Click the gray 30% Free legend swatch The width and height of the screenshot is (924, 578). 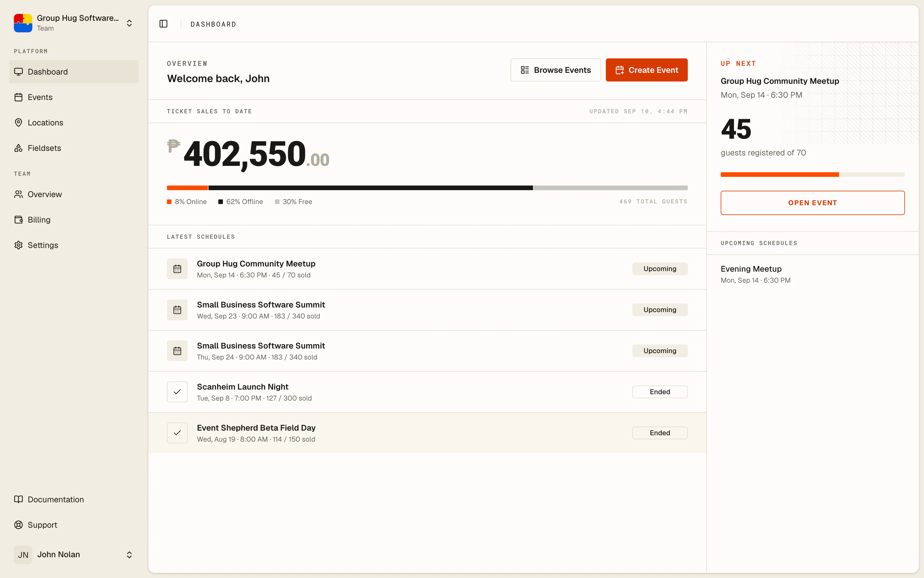click(x=277, y=202)
